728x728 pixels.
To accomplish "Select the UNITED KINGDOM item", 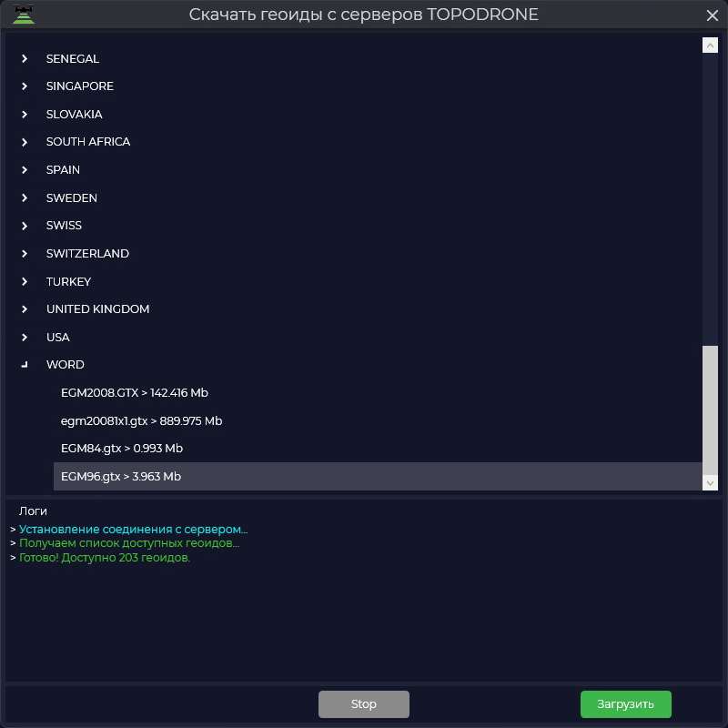I will tap(98, 309).
